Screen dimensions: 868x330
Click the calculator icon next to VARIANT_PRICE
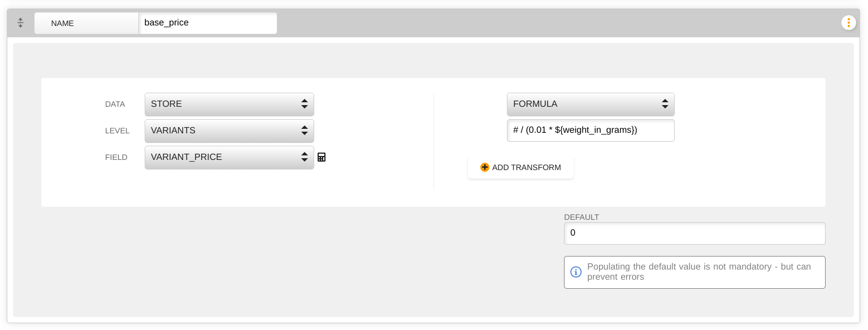click(x=322, y=157)
